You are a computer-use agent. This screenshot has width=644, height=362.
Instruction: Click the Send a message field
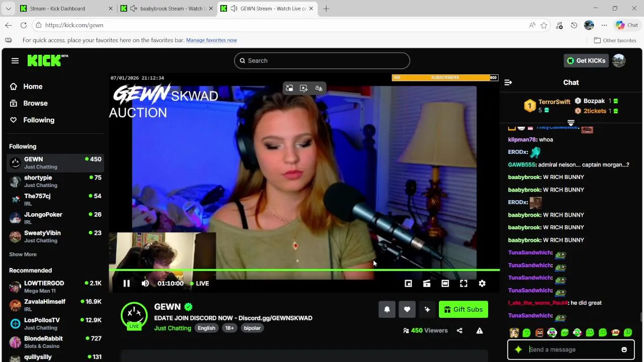(x=571, y=349)
